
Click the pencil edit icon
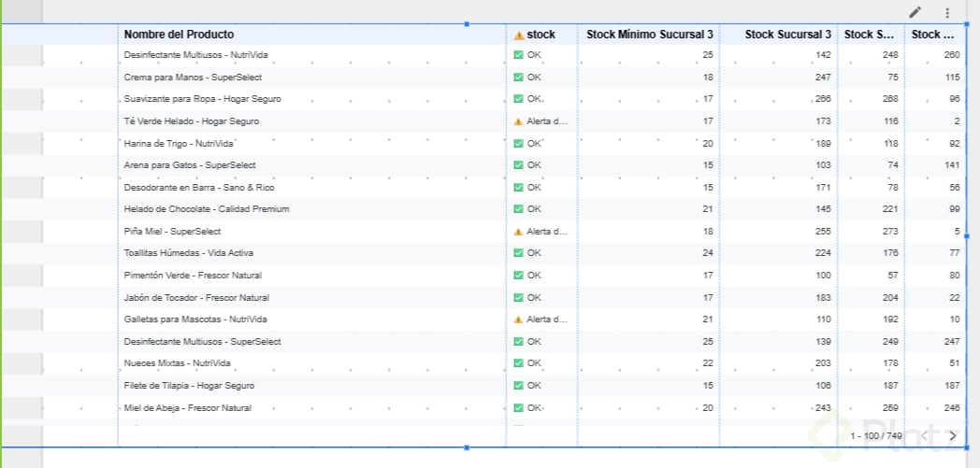coord(915,12)
